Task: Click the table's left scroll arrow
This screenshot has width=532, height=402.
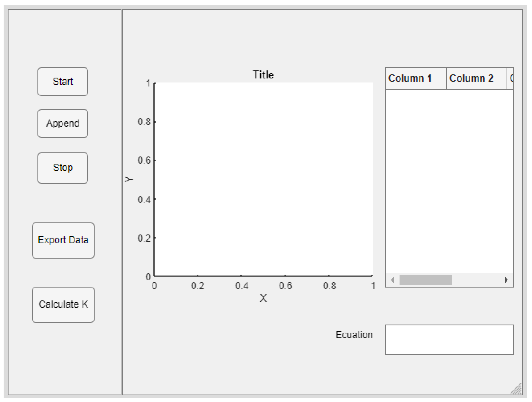Action: [x=393, y=280]
